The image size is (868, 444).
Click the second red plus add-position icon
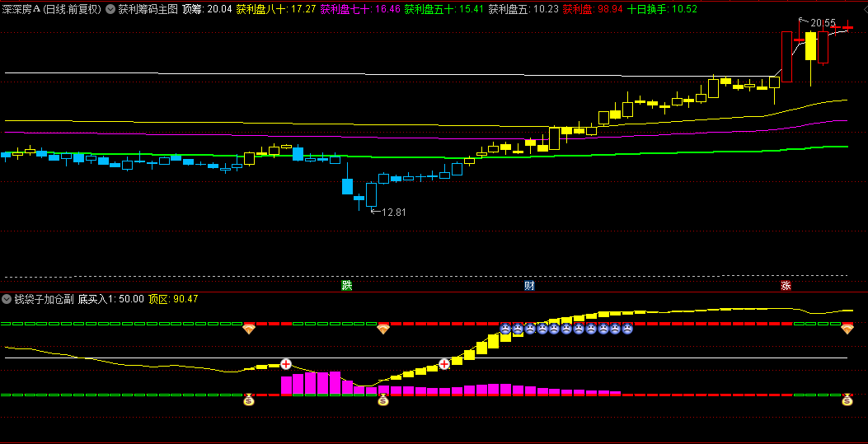(444, 364)
